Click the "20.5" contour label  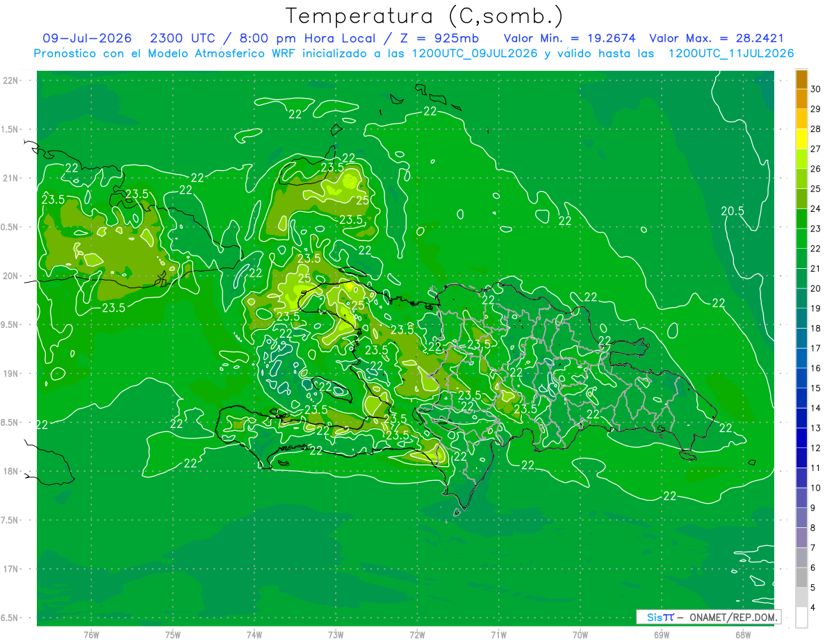coord(733,211)
